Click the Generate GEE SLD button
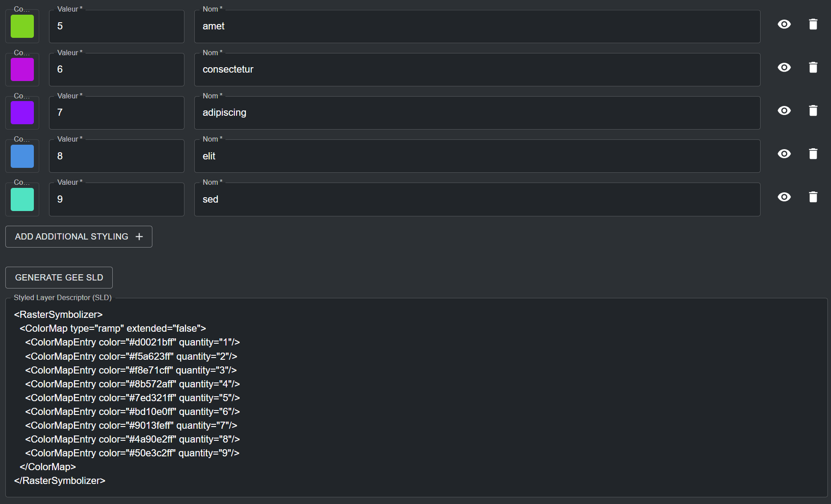 (x=59, y=278)
